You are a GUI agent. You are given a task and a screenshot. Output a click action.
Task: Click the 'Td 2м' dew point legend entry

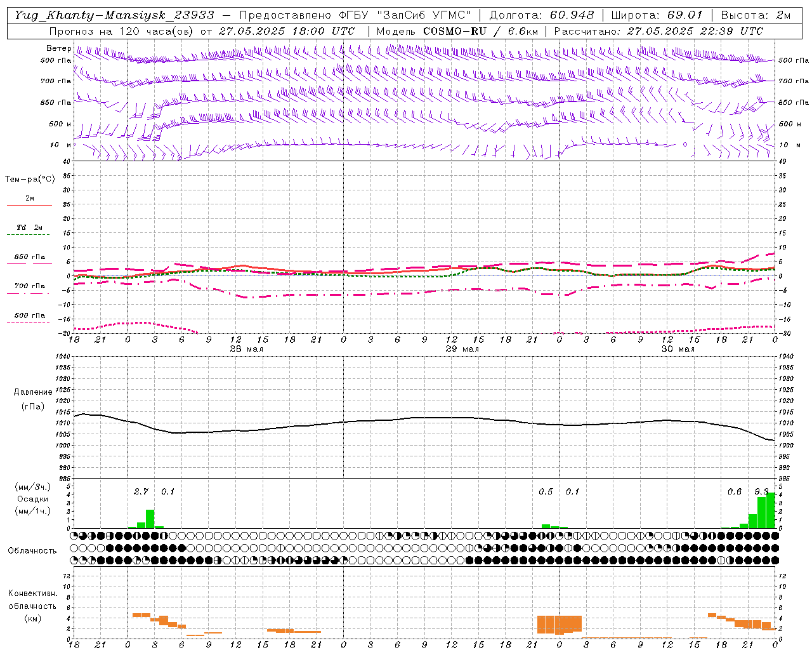29,227
